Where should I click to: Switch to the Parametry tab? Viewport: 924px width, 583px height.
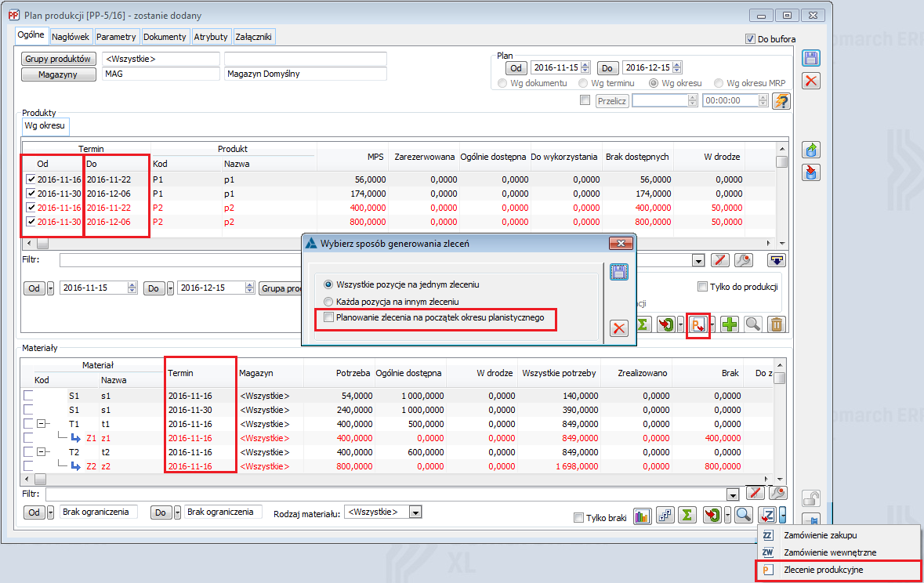tap(118, 37)
